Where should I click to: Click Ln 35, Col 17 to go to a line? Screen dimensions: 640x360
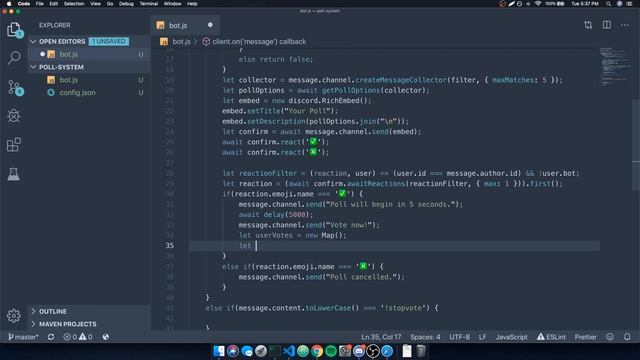click(381, 337)
